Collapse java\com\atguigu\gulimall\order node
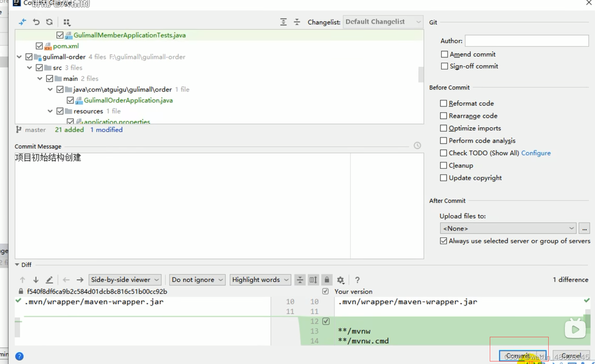The height and width of the screenshot is (364, 595). pos(50,89)
